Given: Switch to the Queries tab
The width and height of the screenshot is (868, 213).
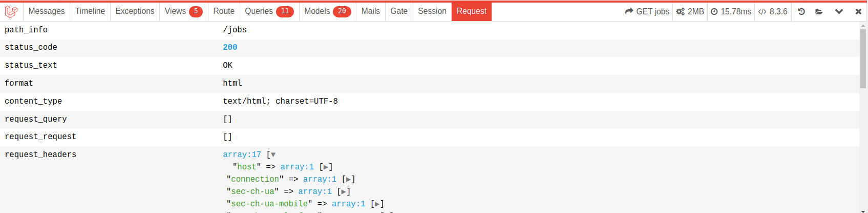Looking at the screenshot, I should 269,11.
